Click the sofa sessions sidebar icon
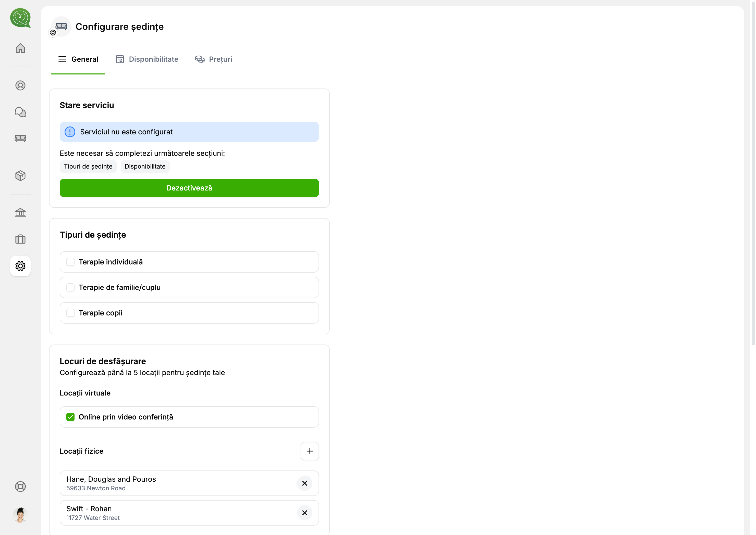 20,138
